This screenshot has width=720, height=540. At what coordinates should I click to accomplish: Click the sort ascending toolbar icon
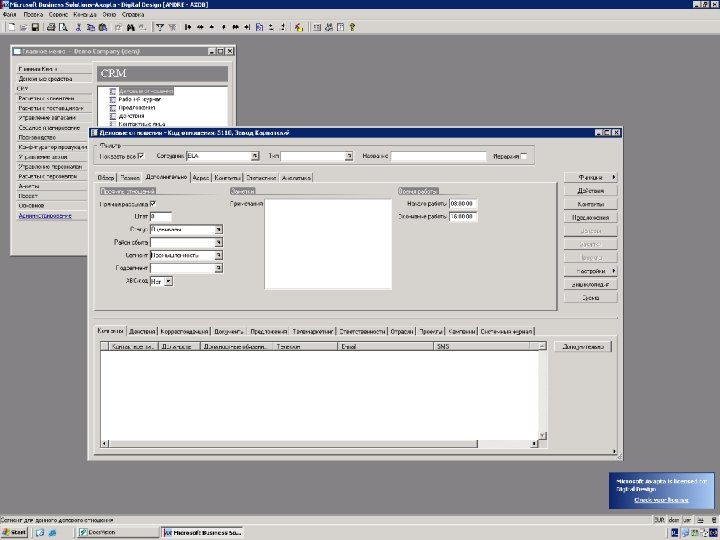[271, 28]
